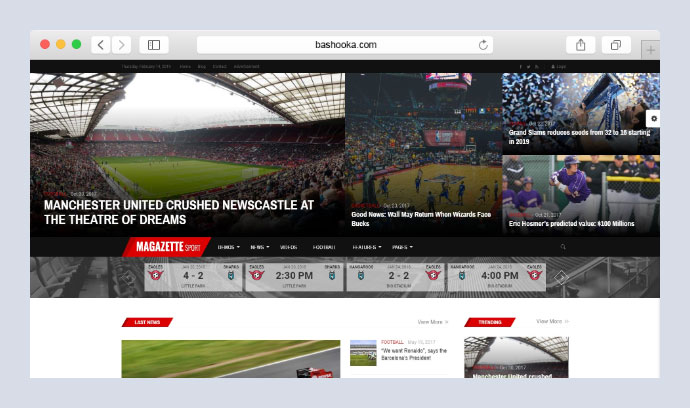690x408 pixels.
Task: Click View More next to Last News
Action: [x=433, y=322]
